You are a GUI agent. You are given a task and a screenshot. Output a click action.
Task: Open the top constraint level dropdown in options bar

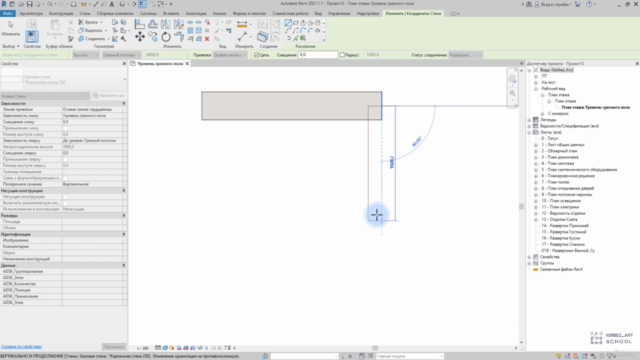coord(121,55)
